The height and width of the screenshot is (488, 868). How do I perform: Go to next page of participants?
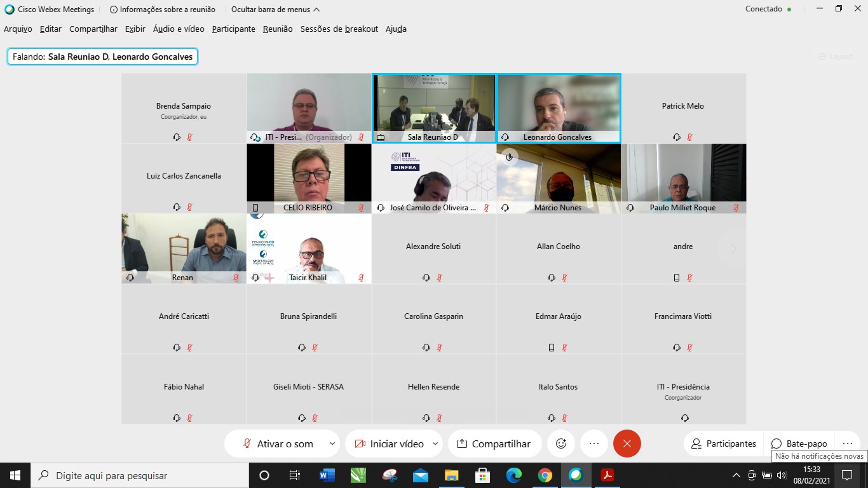coord(733,249)
